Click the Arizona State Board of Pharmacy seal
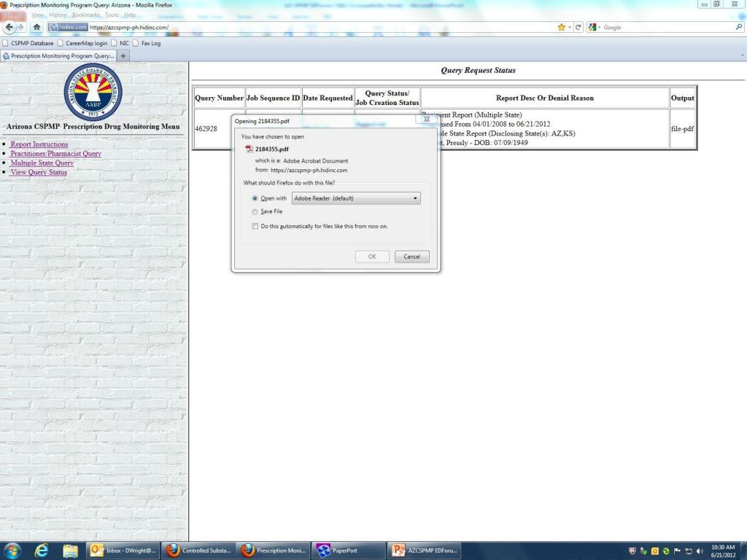Screen dimensions: 747x560 tap(93, 92)
